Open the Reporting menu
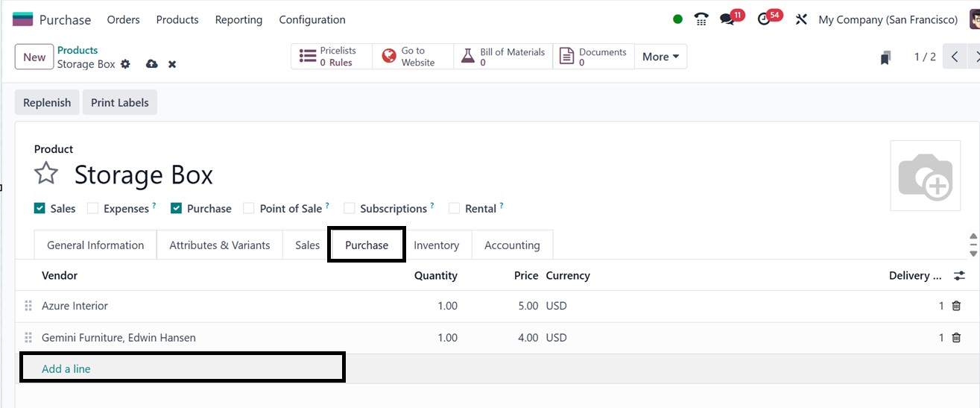This screenshot has width=980, height=408. coord(238,20)
